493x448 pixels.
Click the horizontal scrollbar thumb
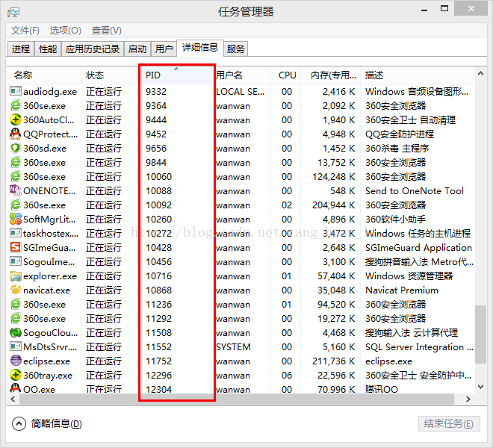point(237,399)
